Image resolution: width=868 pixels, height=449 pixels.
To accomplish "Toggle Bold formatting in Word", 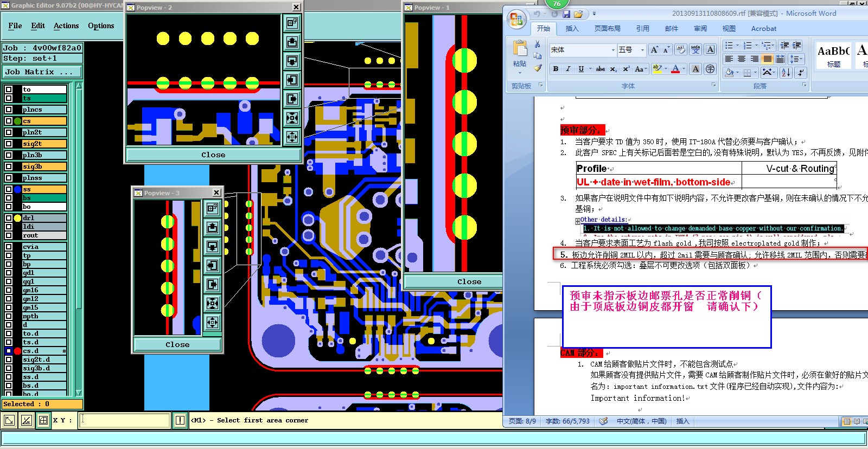I will pos(556,69).
